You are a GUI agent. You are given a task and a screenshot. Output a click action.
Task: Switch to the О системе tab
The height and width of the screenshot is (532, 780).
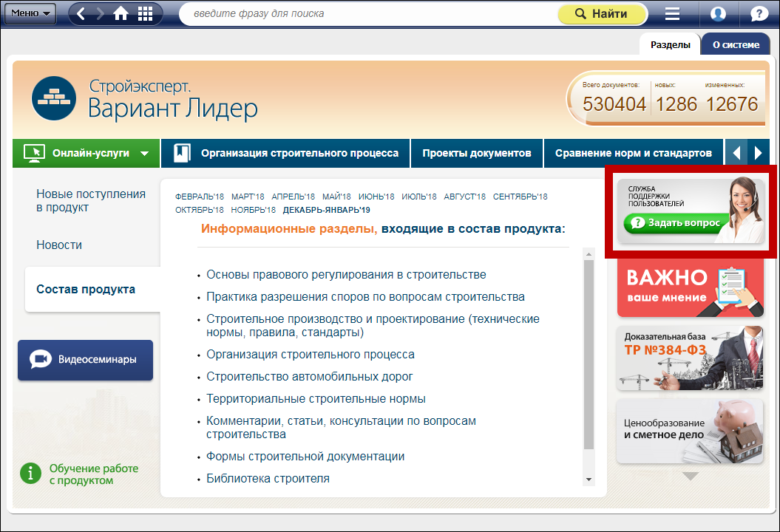pos(735,44)
